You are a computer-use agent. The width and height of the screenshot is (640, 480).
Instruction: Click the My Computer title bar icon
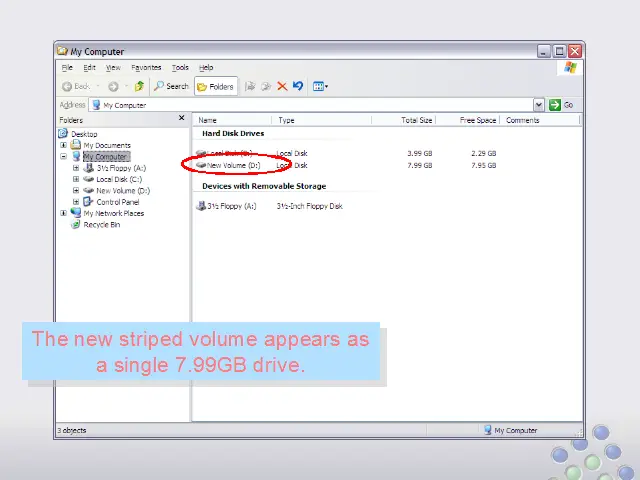coord(62,51)
